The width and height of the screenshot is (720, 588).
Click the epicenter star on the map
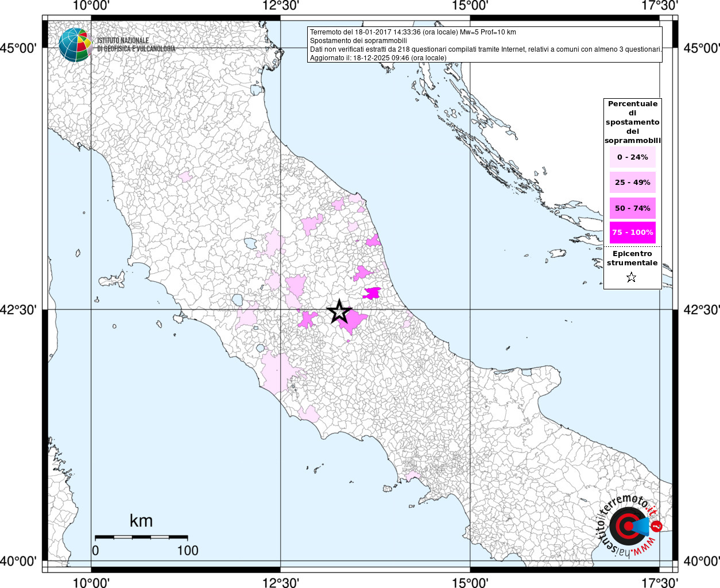point(339,311)
